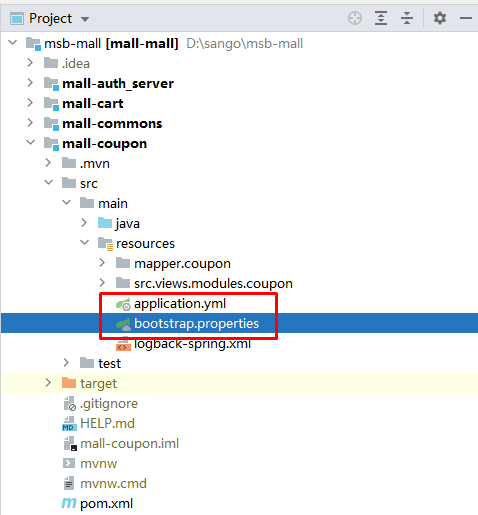The width and height of the screenshot is (478, 515).
Task: Select the mvnw.cmd file
Action: tap(113, 483)
